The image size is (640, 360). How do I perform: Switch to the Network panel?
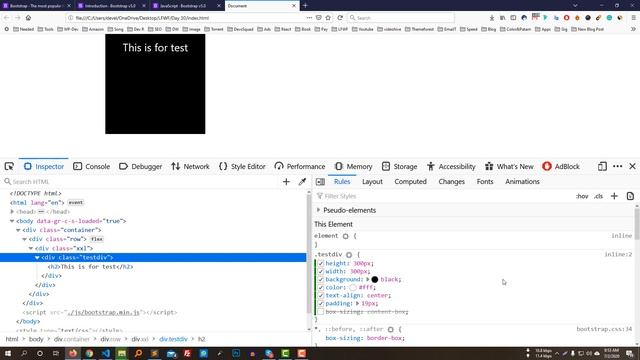(x=190, y=167)
